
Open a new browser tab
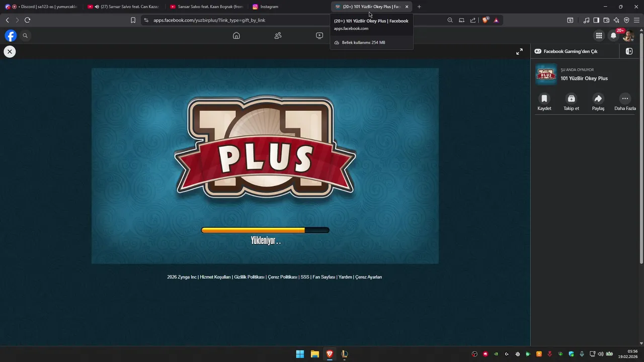tap(419, 7)
